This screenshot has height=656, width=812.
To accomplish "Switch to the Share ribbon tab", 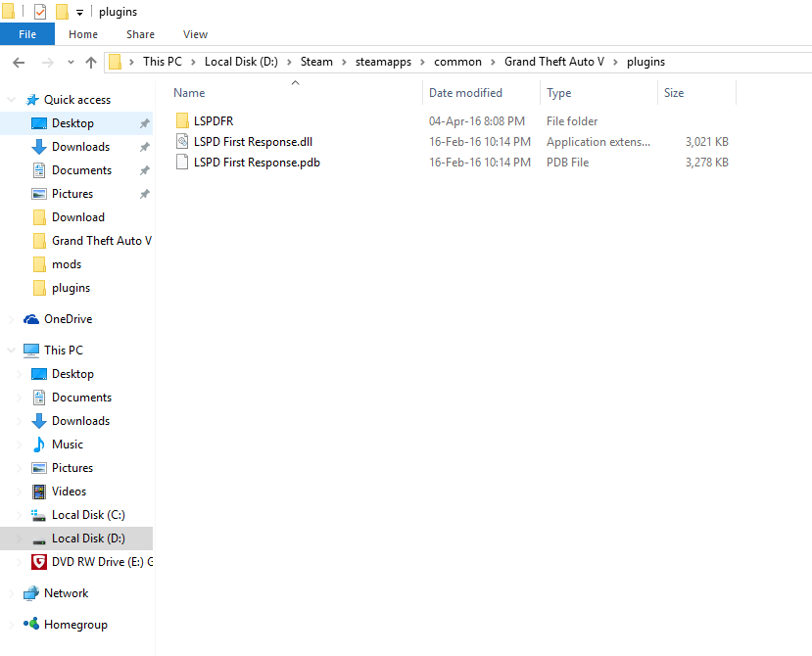I will click(140, 34).
